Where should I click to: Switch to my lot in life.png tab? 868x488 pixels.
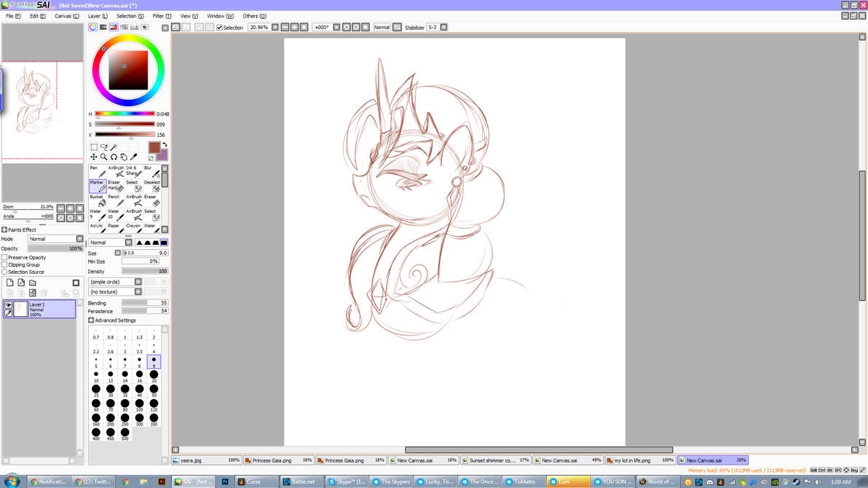coord(640,460)
